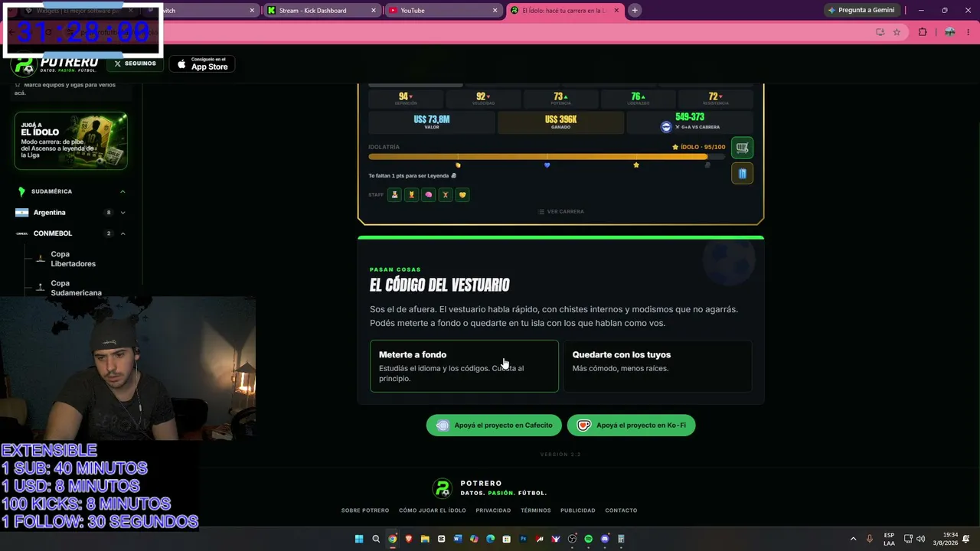Click the Argentina flag icon
980x551 pixels.
[21, 213]
